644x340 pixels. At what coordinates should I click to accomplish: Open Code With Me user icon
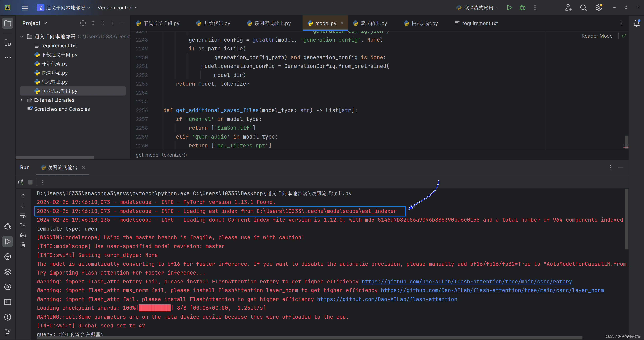pos(568,8)
